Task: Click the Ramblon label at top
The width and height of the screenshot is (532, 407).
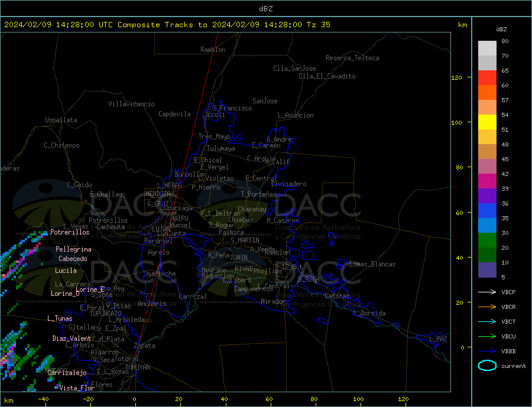Action: click(213, 50)
